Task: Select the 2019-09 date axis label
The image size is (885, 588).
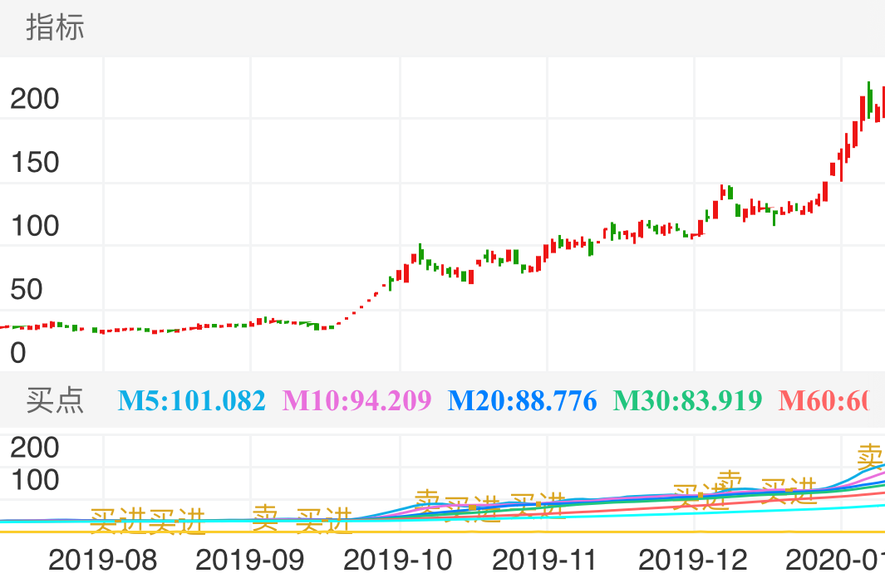Action: pos(250,560)
